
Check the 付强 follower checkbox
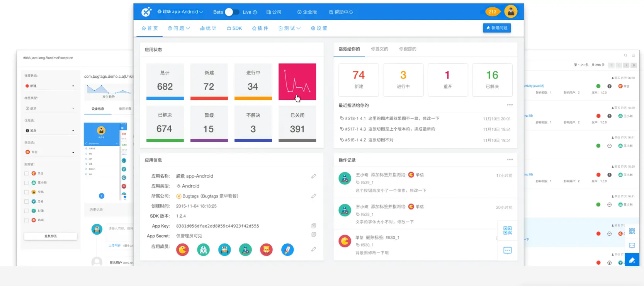click(x=26, y=211)
